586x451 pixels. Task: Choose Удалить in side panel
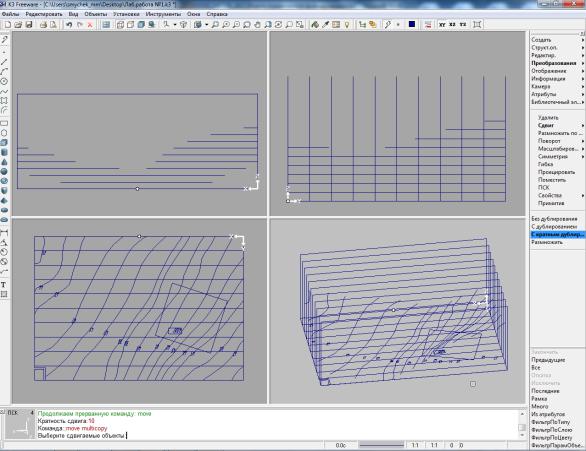pyautogui.click(x=548, y=117)
